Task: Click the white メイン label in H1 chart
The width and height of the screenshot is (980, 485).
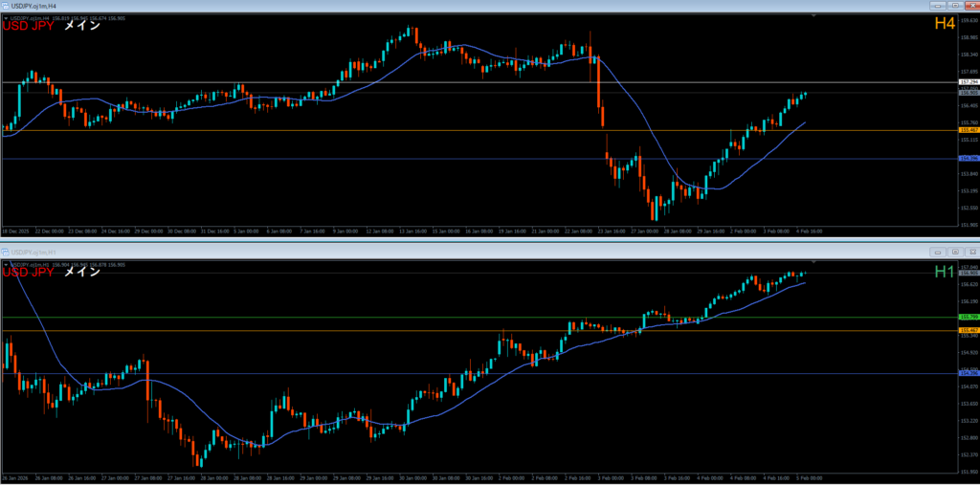Action: (81, 272)
